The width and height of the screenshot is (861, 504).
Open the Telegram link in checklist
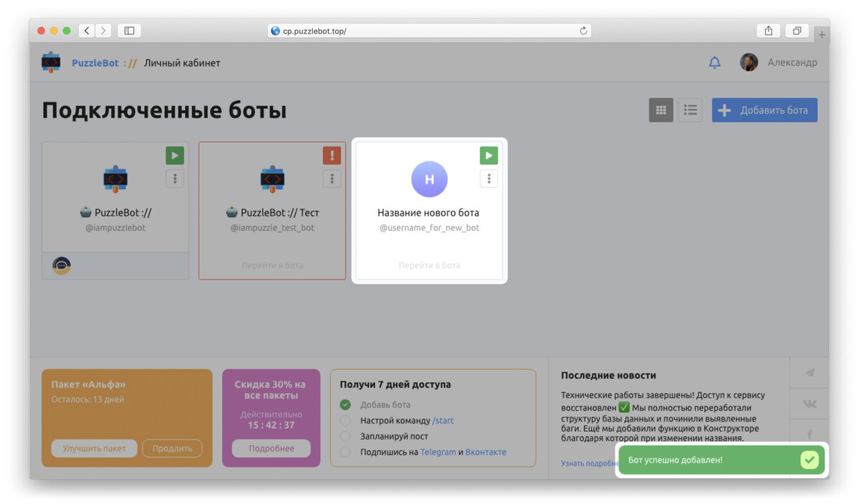pos(438,452)
